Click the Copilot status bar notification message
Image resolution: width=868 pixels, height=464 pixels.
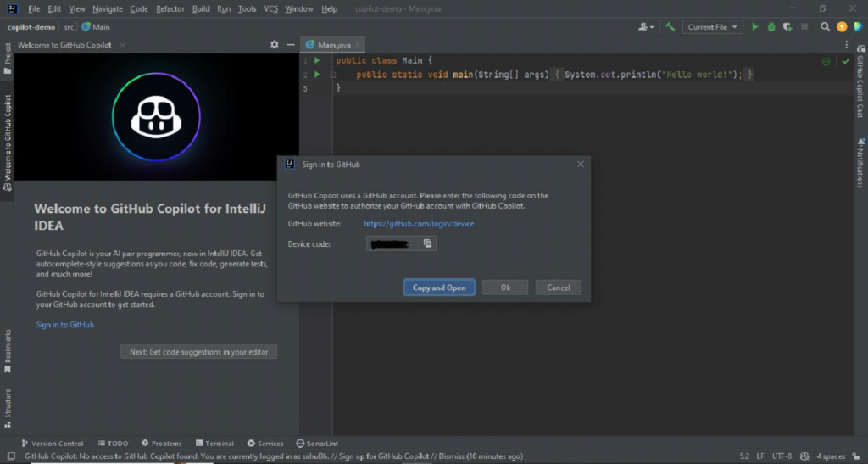(x=274, y=456)
